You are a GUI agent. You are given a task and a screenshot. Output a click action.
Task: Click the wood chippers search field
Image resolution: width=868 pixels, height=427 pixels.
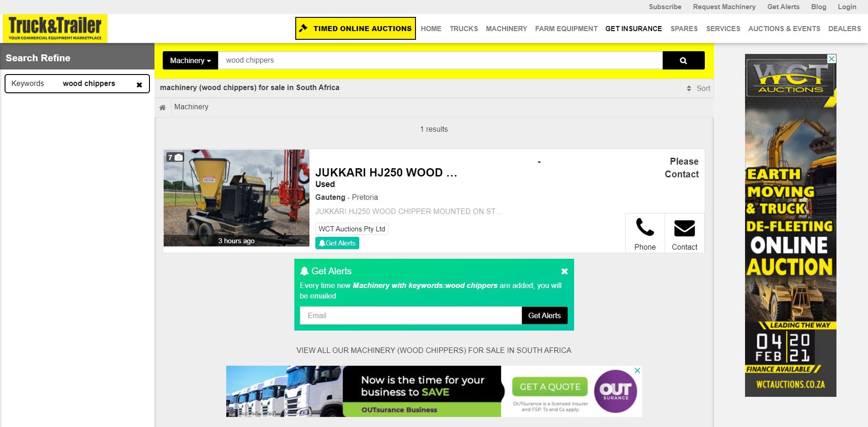[x=441, y=60]
